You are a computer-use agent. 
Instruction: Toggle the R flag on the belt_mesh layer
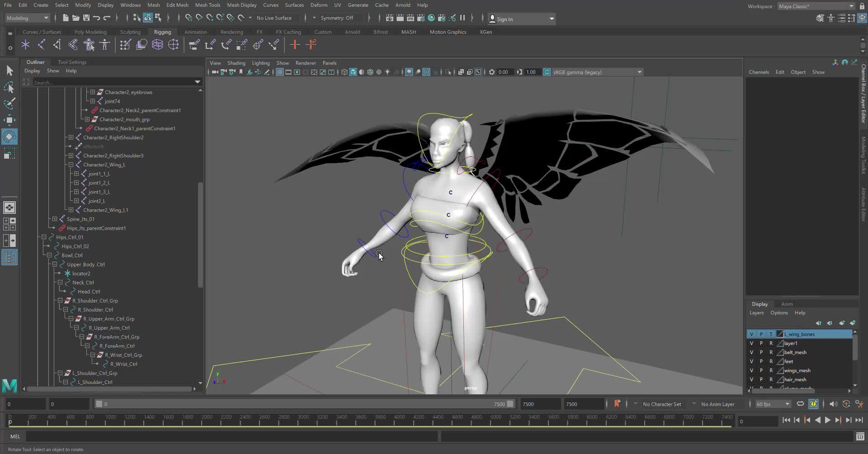pos(772,352)
